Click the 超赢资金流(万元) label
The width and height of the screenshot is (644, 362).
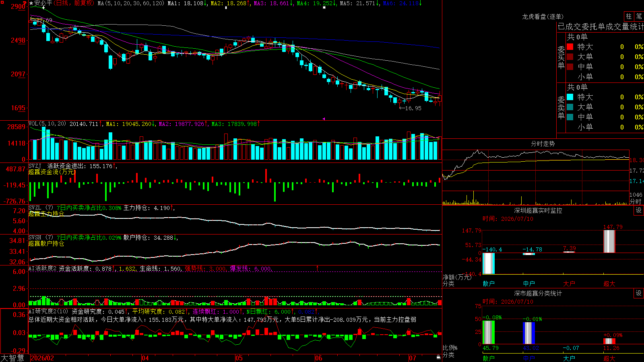coord(52,172)
